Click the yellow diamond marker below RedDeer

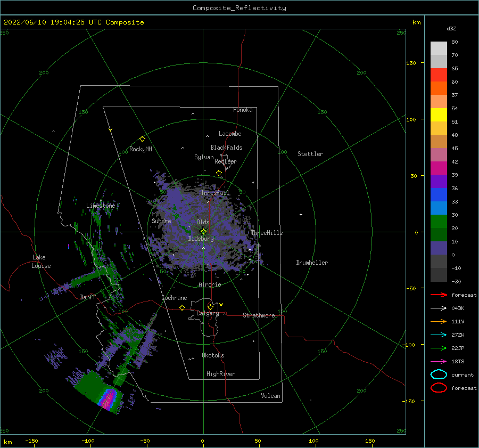[219, 173]
